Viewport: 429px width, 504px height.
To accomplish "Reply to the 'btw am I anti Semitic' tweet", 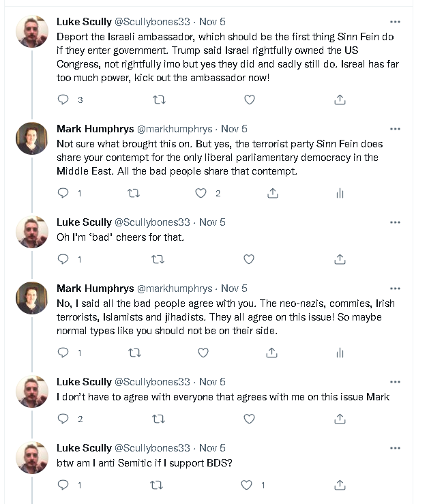I will [x=63, y=486].
